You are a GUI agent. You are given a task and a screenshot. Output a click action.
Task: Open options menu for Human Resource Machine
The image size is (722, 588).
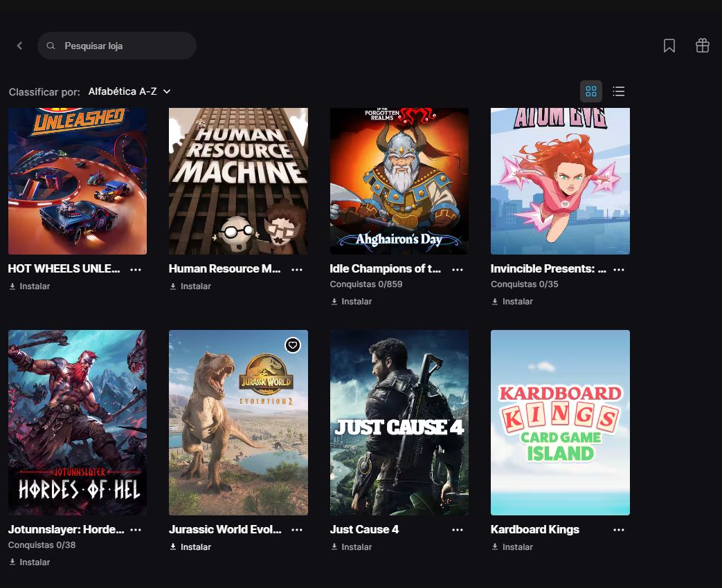(296, 269)
